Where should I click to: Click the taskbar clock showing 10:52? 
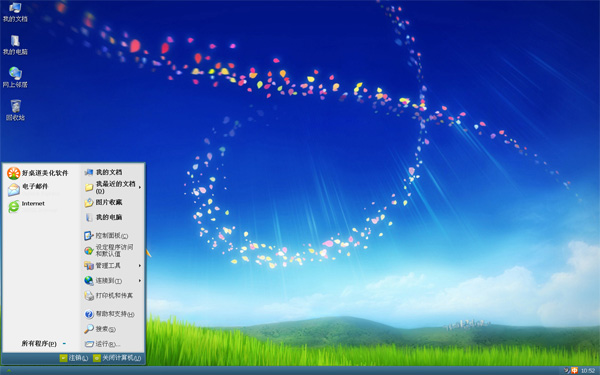[x=588, y=370]
